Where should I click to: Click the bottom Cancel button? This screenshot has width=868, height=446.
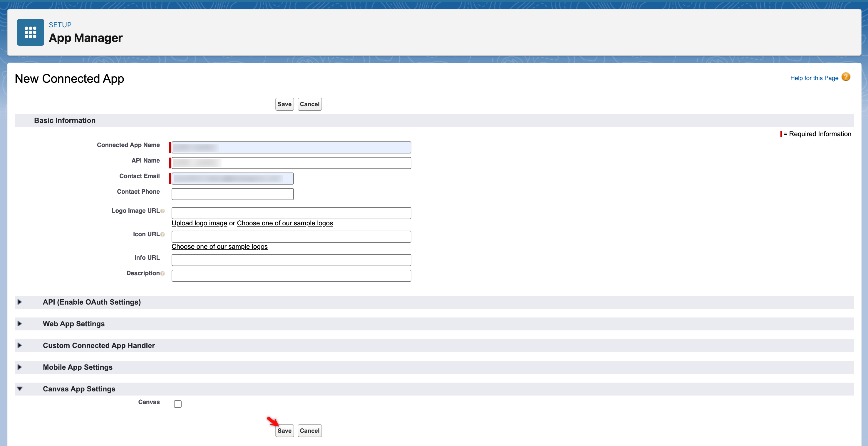click(x=309, y=431)
